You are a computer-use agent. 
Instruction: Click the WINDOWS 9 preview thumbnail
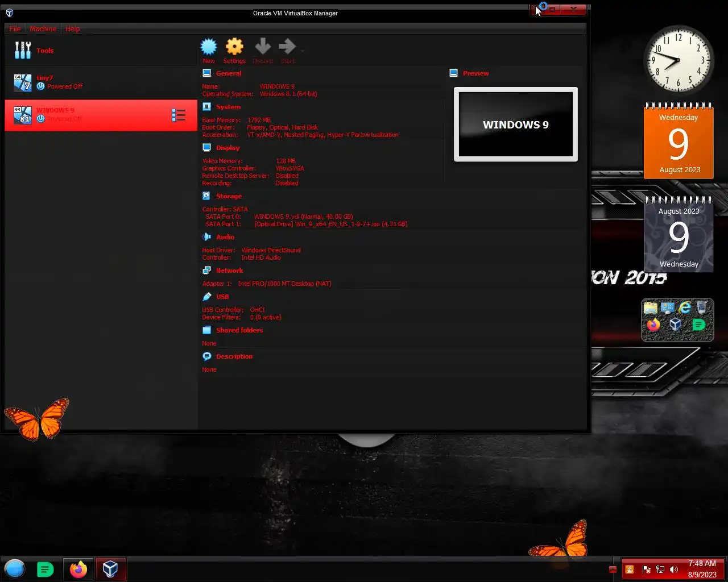click(516, 124)
